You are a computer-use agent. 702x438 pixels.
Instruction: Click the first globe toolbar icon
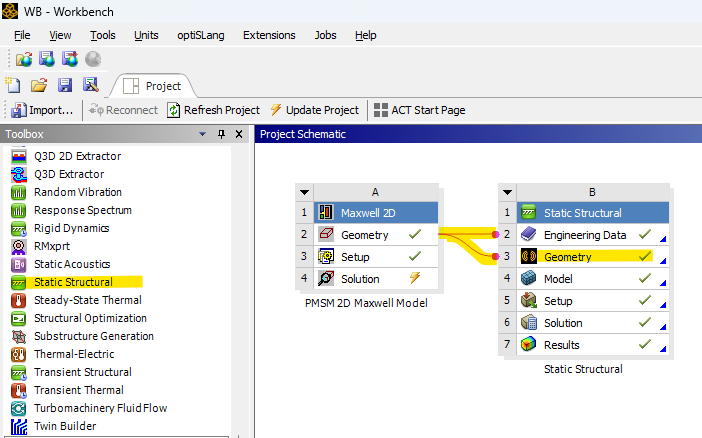[x=24, y=59]
